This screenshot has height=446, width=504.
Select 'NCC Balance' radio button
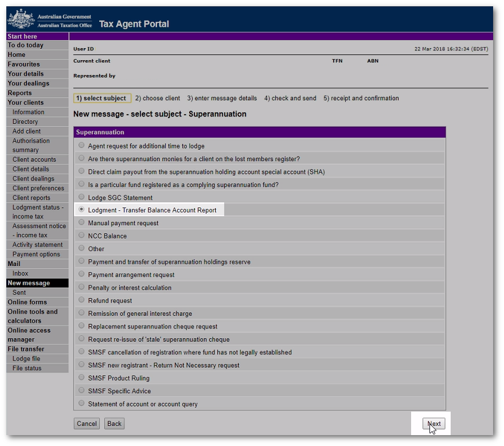pyautogui.click(x=81, y=236)
